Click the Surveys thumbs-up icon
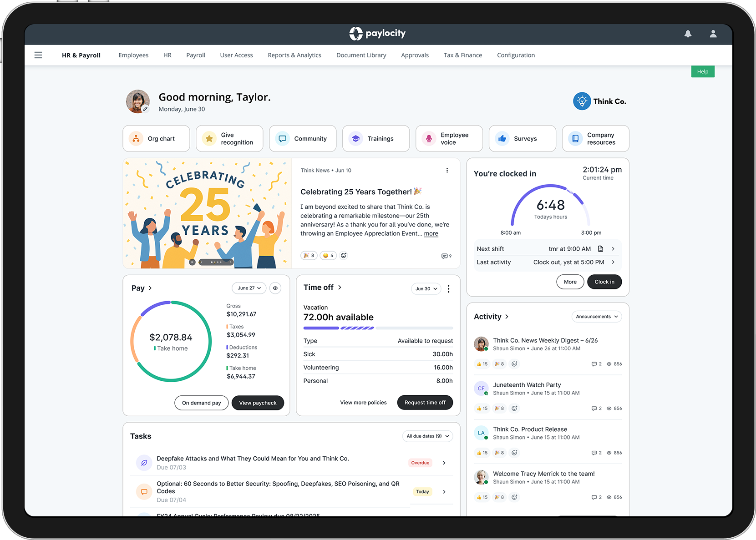The width and height of the screenshot is (756, 540). (502, 138)
